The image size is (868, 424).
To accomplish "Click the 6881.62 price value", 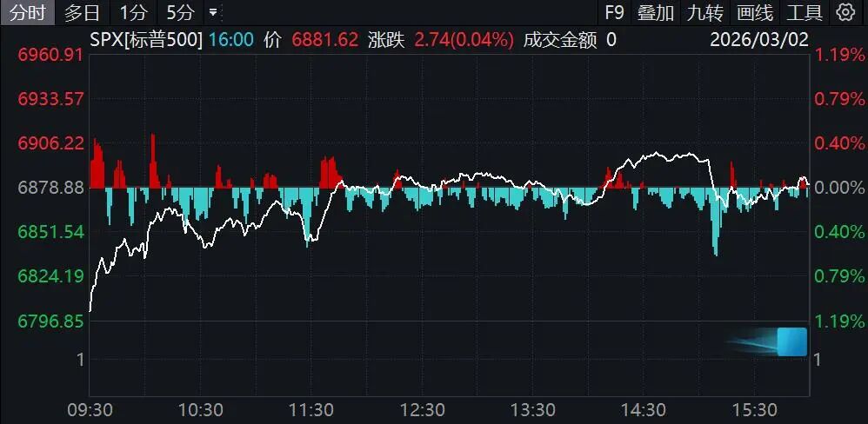I will point(324,39).
